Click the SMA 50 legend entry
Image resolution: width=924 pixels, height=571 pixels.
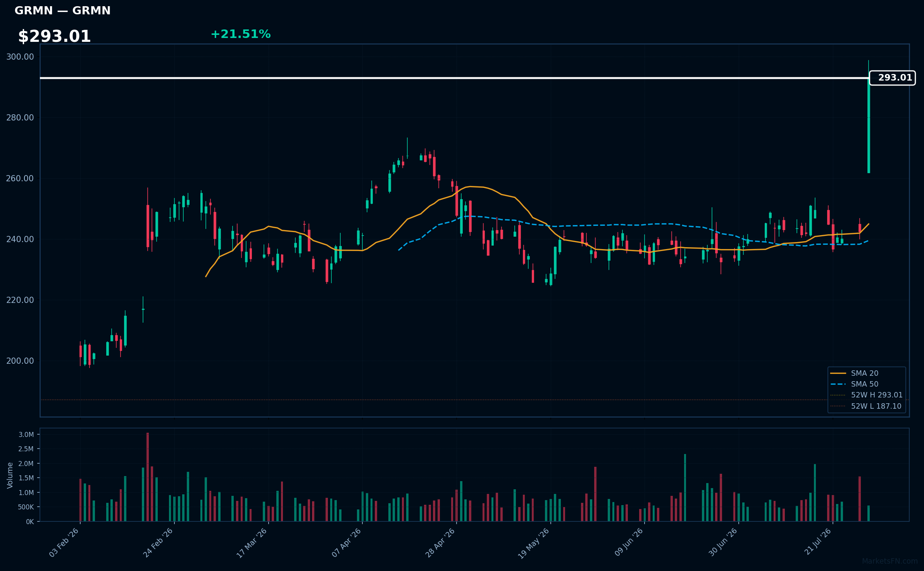(864, 384)
